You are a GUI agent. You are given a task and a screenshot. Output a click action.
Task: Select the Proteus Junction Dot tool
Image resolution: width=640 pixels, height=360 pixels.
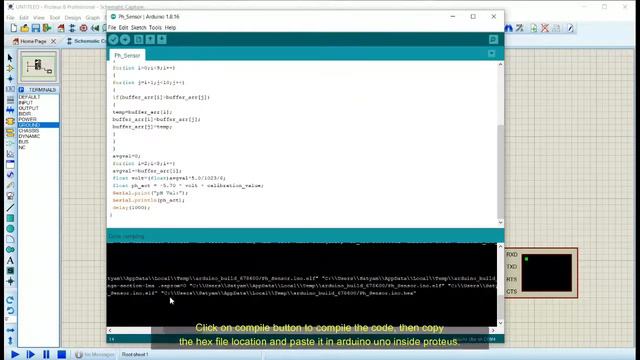coord(10,79)
